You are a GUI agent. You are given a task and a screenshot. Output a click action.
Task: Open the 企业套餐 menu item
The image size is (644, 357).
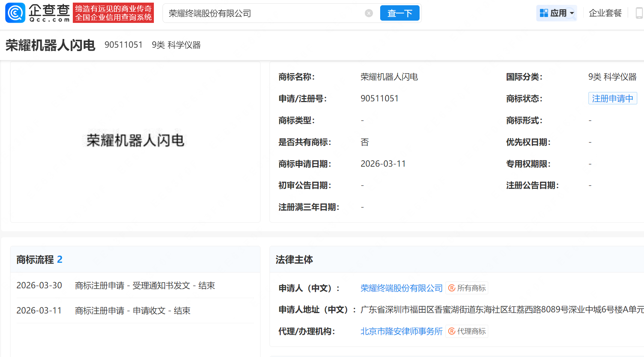tap(605, 13)
